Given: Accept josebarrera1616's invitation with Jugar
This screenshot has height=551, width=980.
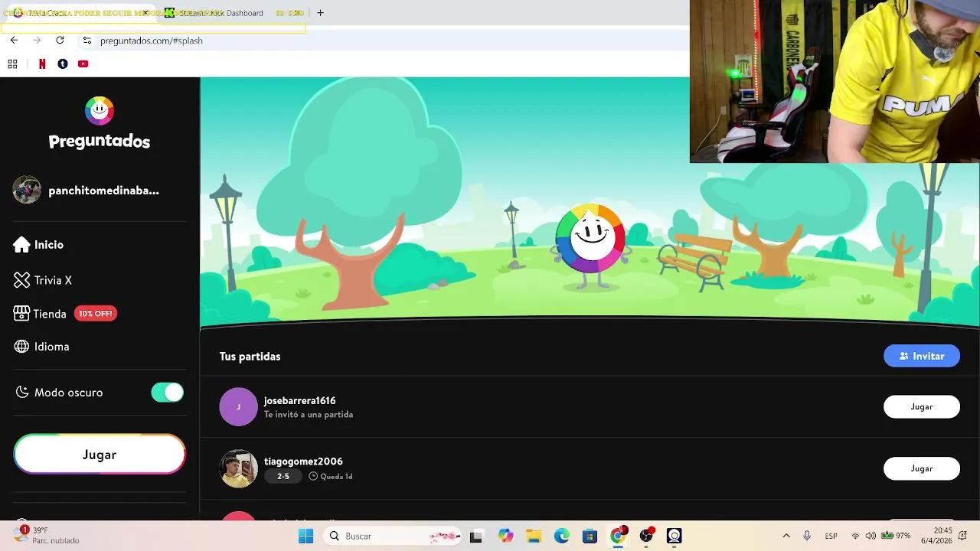Looking at the screenshot, I should point(921,407).
